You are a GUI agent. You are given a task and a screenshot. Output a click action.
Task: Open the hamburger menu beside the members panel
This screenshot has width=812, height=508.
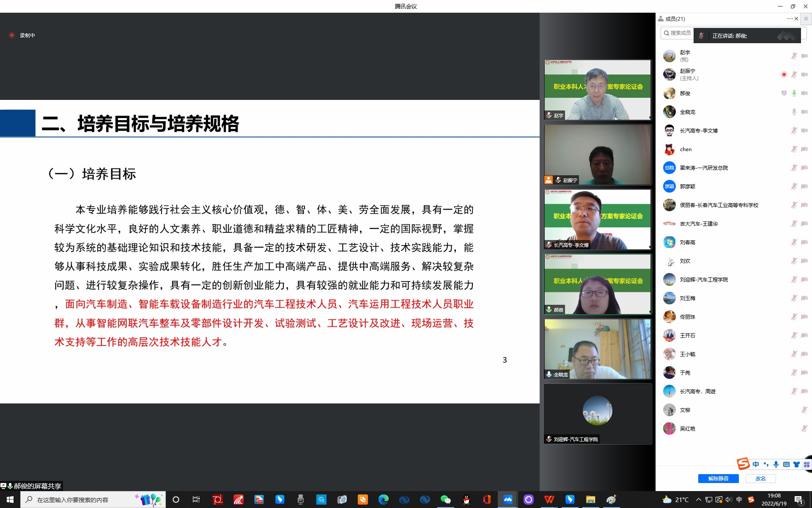pos(806,19)
